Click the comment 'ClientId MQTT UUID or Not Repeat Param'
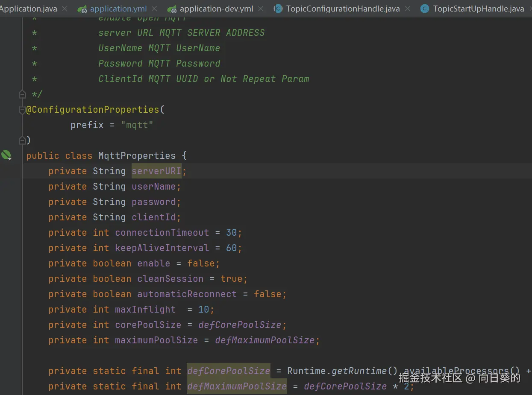Screen dimensions: 532x395 [x=203, y=79]
